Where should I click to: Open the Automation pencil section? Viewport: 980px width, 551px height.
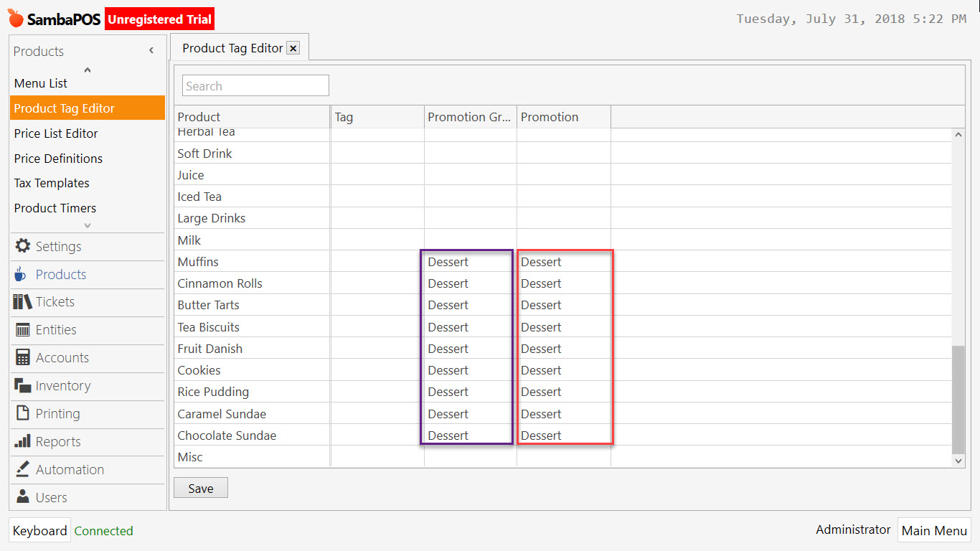[x=24, y=469]
